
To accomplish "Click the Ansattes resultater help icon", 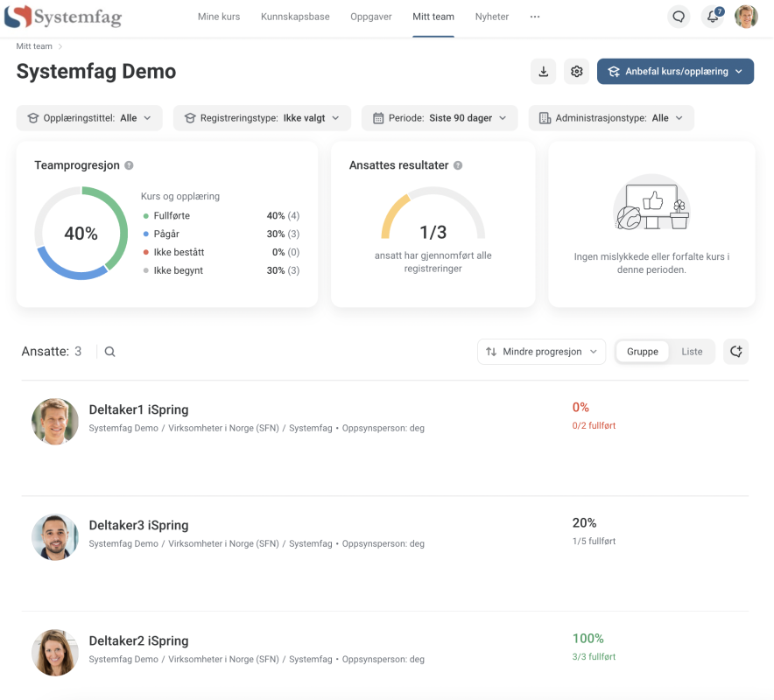I will pos(458,165).
